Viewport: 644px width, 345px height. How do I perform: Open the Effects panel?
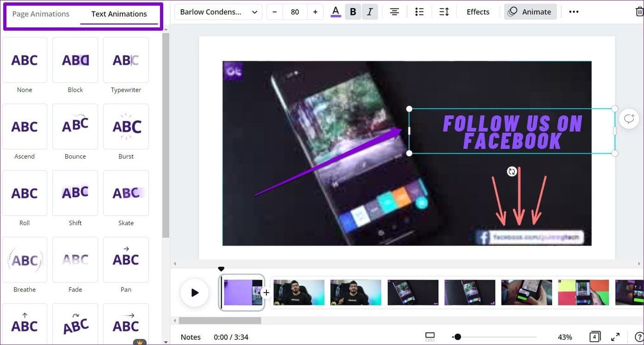[x=477, y=12]
